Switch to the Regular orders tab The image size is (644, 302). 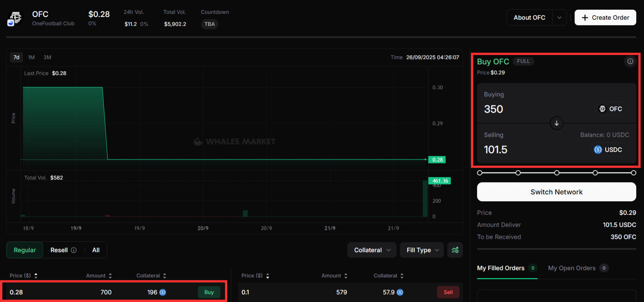click(25, 250)
